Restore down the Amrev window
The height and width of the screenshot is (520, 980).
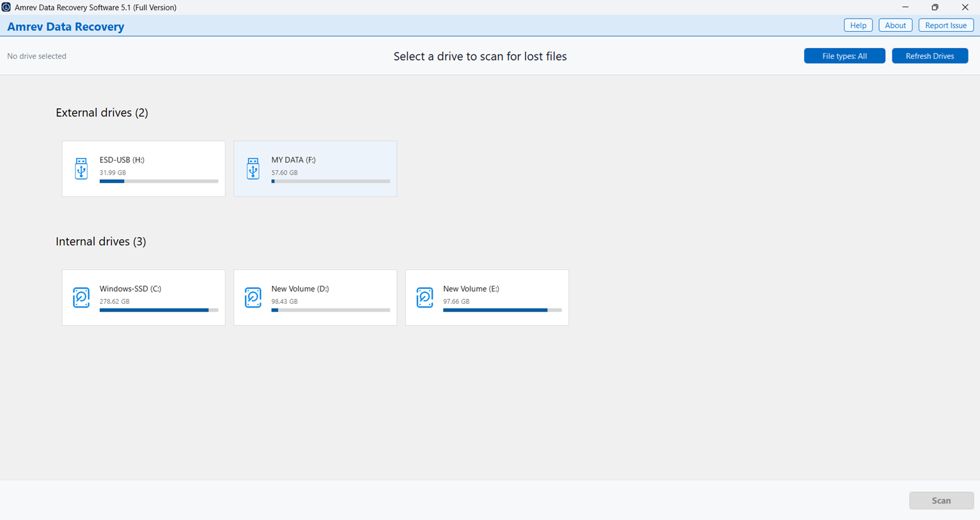coord(935,7)
